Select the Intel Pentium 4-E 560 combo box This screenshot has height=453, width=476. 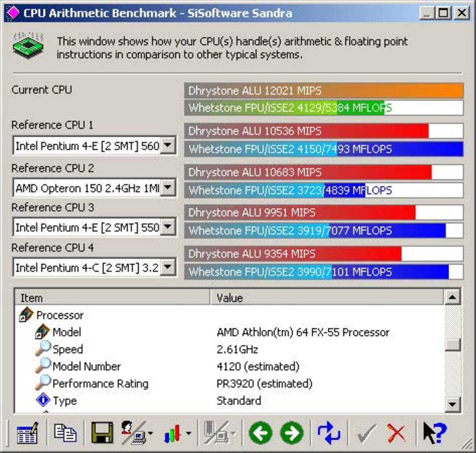click(94, 146)
